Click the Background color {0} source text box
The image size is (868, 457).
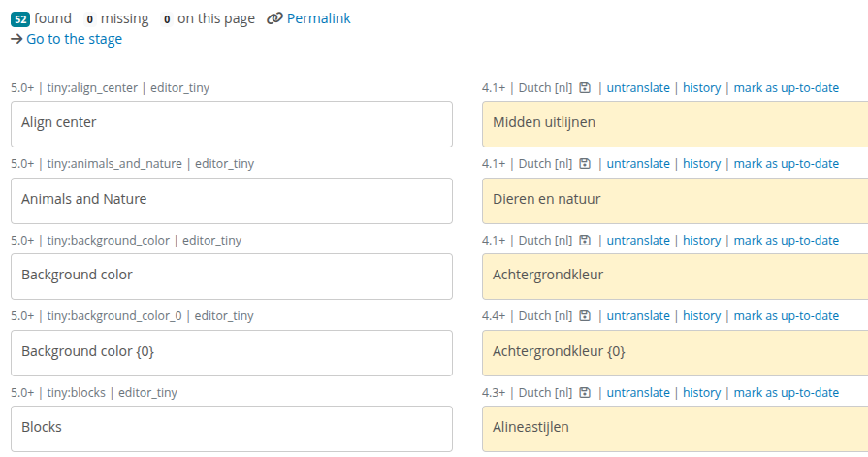(x=232, y=353)
